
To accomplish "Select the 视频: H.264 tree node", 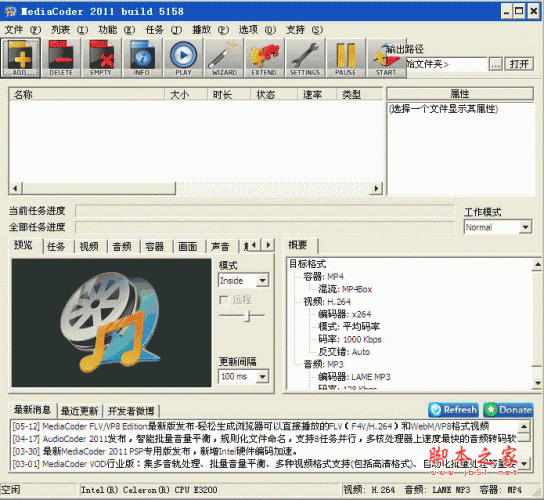I will pyautogui.click(x=327, y=302).
